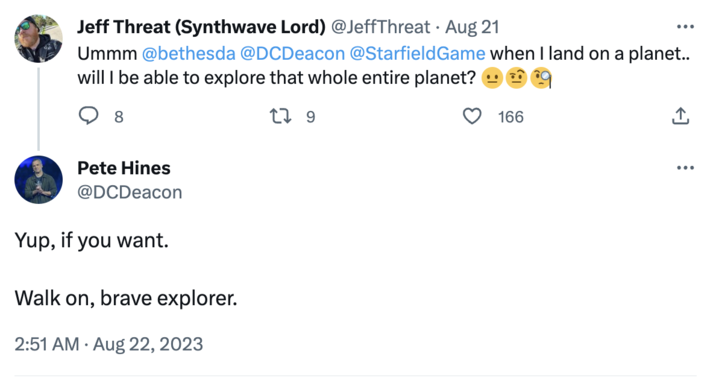Click the @DCDeacon handle under Pete Hines
The width and height of the screenshot is (716, 380).
point(130,192)
